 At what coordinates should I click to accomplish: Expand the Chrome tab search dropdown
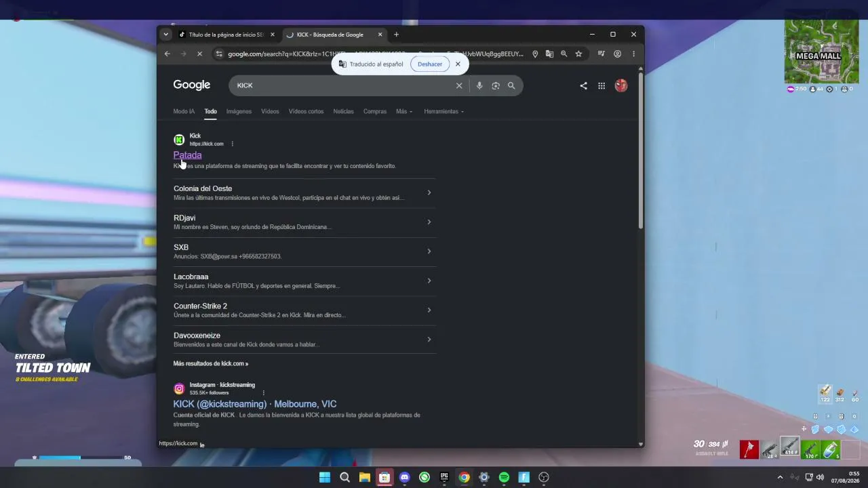pos(165,35)
